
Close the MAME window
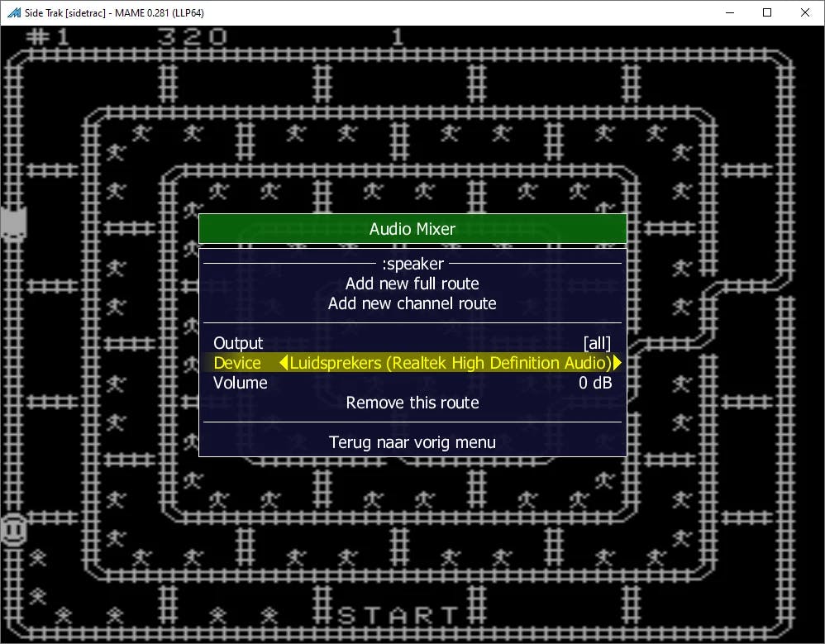[x=805, y=12]
